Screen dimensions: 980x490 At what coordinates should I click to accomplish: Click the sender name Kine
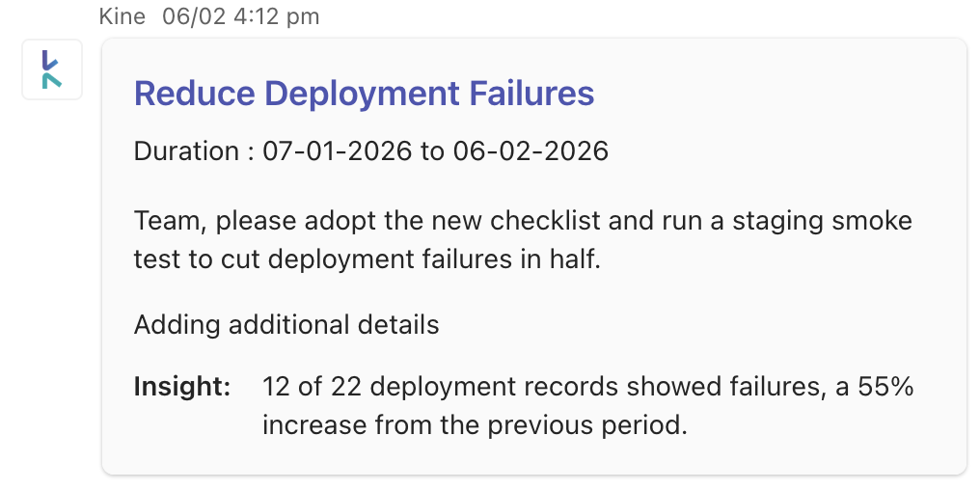[122, 16]
